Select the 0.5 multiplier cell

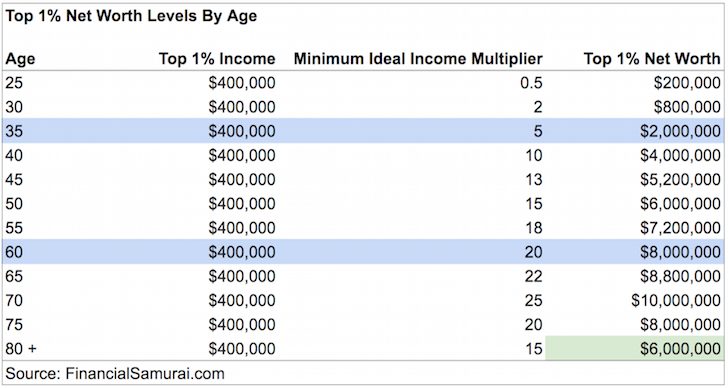531,83
